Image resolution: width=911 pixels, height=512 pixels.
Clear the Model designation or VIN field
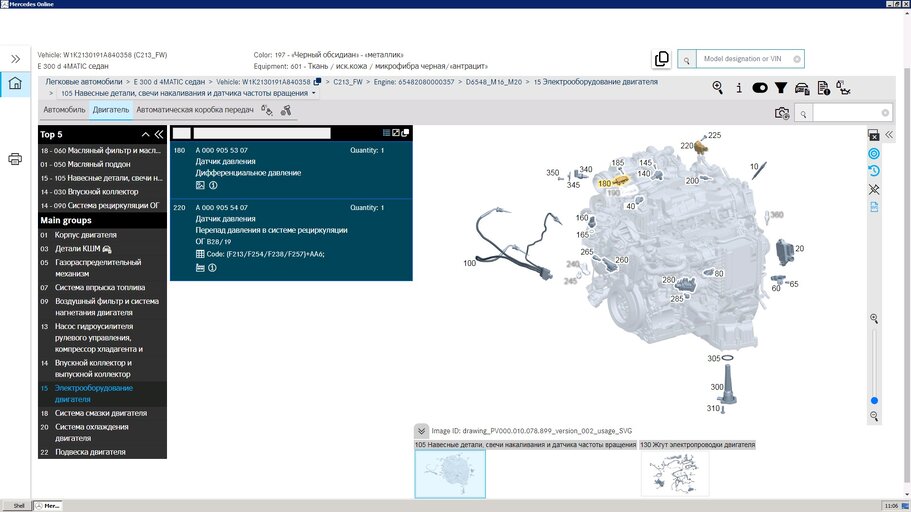tap(797, 59)
